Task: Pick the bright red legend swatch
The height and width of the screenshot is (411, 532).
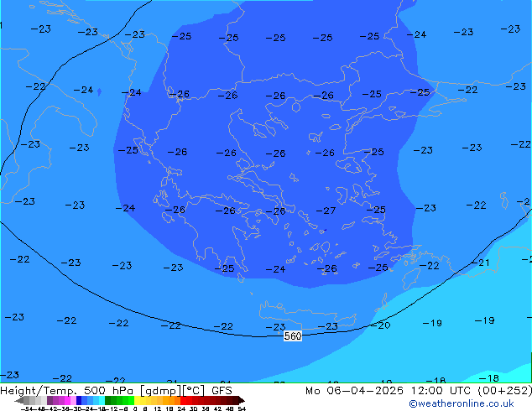Action: 183,400
